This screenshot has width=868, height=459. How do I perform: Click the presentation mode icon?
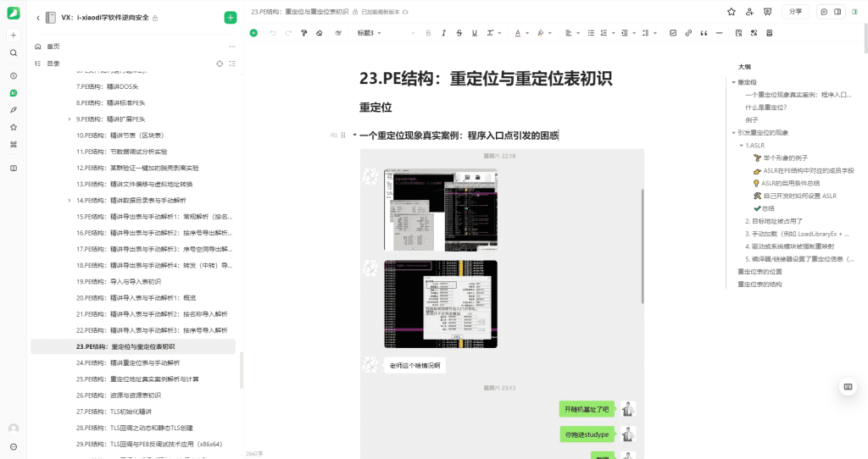tap(767, 12)
